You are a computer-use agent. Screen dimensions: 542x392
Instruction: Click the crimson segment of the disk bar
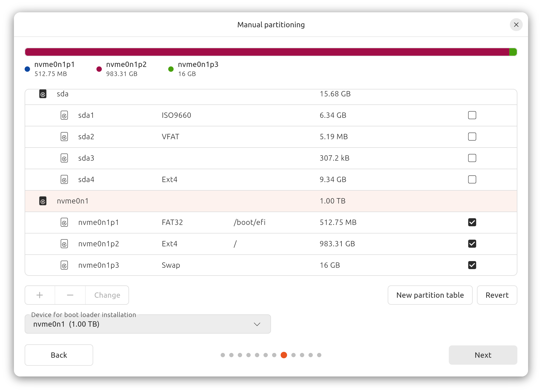pyautogui.click(x=267, y=52)
